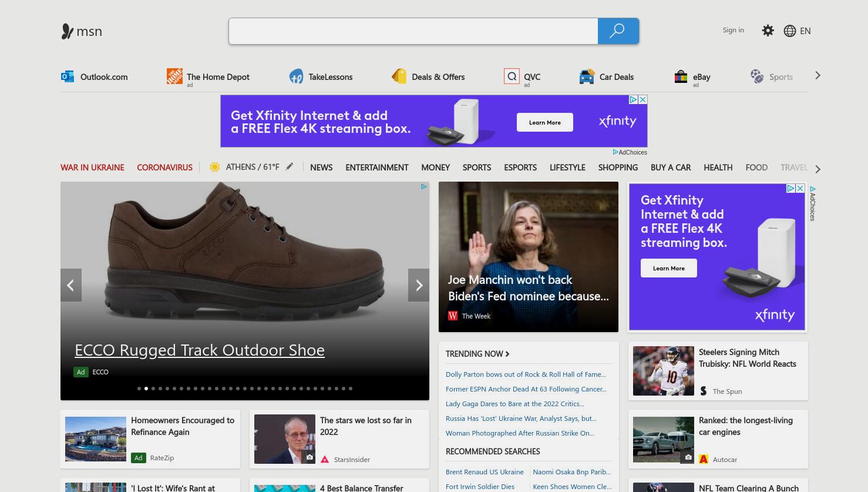Open the Buy a Car category

[671, 168]
